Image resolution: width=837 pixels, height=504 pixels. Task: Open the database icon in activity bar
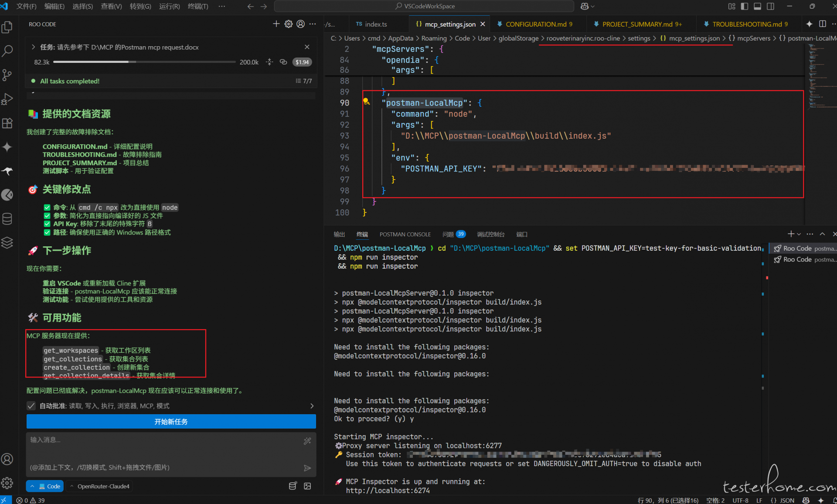pyautogui.click(x=7, y=219)
